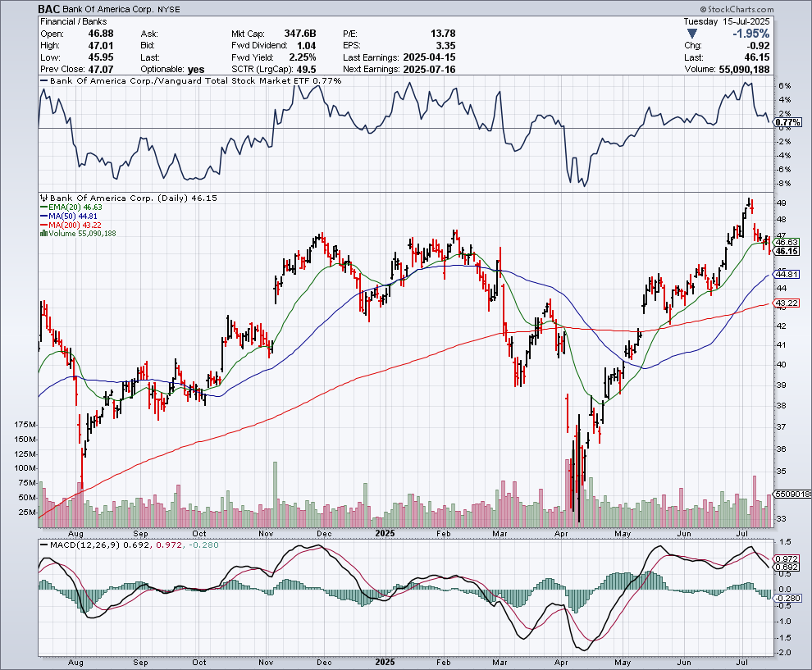Click the 175M volume axis label

pyautogui.click(x=25, y=425)
